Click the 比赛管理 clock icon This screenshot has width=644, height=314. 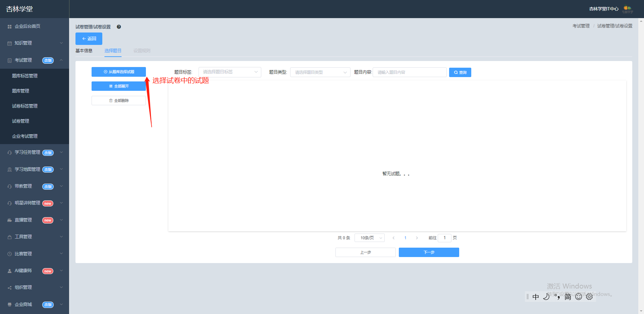pos(9,254)
